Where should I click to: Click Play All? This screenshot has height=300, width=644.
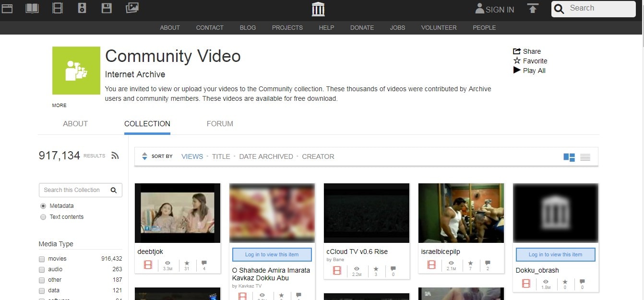(529, 71)
